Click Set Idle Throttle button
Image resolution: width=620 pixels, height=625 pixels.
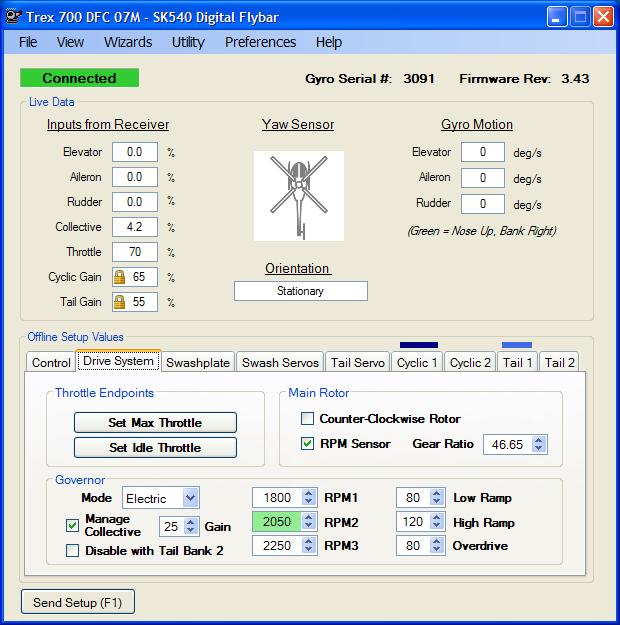(155, 448)
